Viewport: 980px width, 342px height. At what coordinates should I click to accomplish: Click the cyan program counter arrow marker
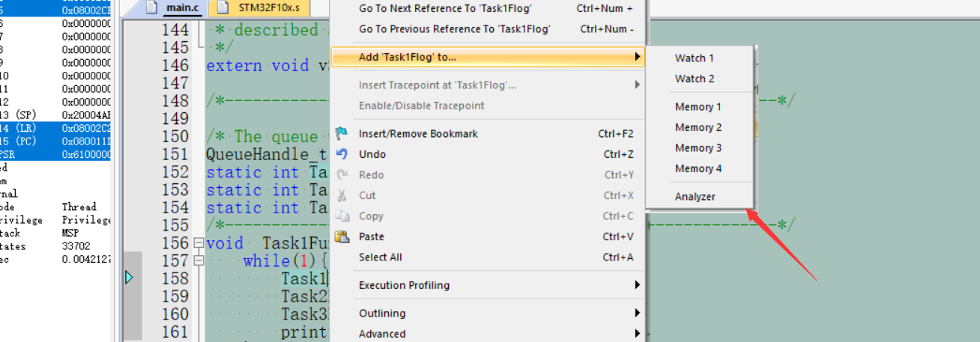tap(130, 278)
